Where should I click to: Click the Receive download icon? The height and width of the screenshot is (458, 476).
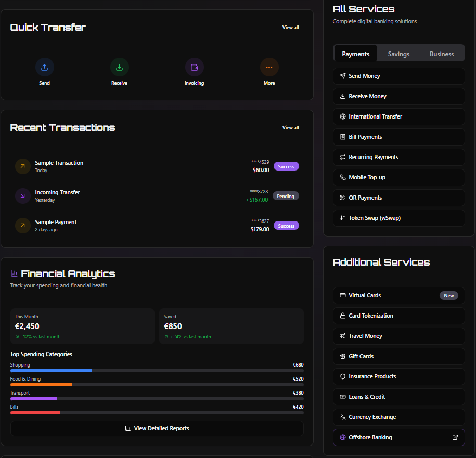119,67
